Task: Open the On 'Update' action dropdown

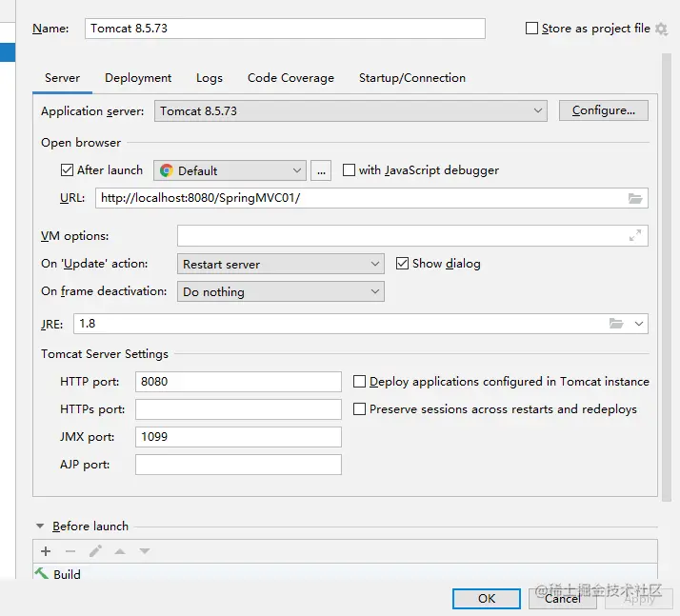Action: [x=281, y=264]
